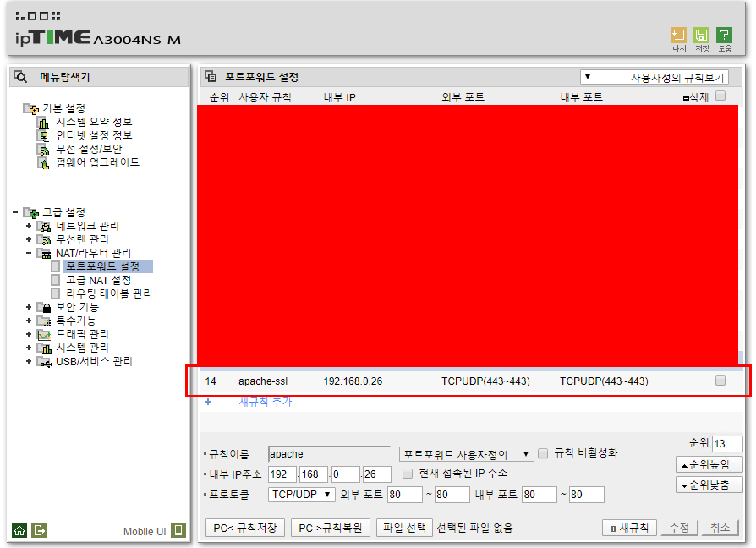This screenshot has height=548, width=756.
Task: Click the logout exit icon
Action: 39,530
